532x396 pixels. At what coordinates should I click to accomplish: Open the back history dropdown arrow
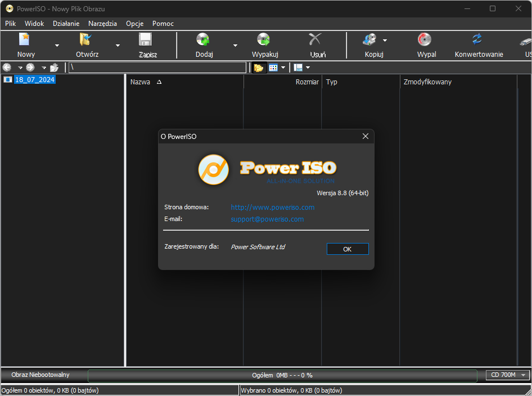20,68
